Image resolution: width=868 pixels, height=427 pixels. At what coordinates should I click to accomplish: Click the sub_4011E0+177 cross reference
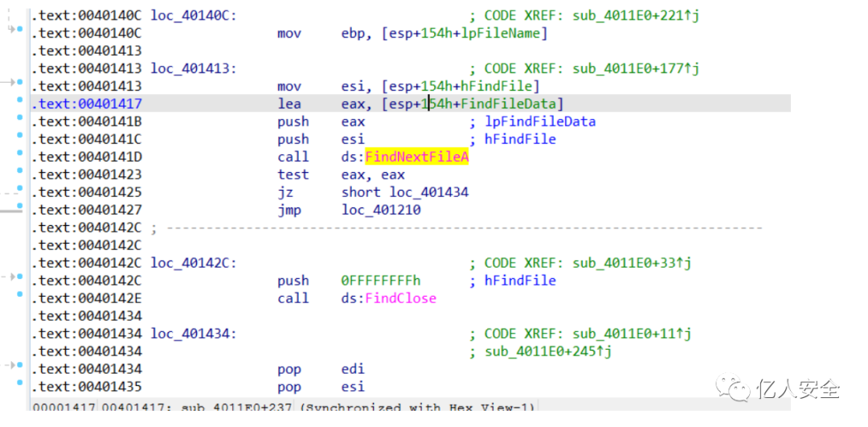click(x=636, y=68)
